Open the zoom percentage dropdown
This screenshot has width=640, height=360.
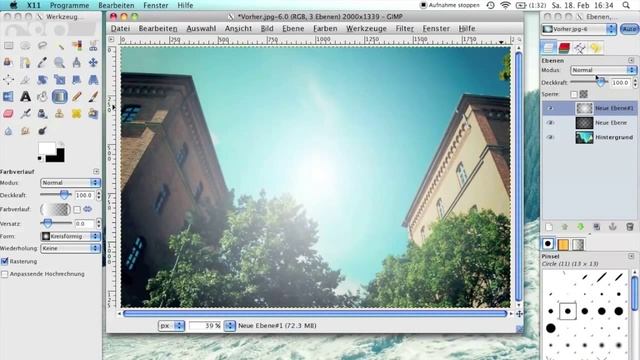(x=230, y=325)
